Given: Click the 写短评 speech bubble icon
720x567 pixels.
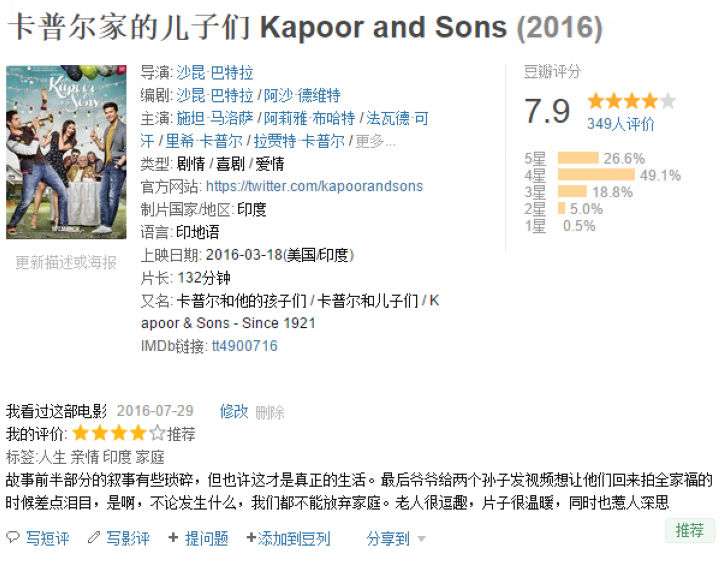Looking at the screenshot, I should point(13,538).
